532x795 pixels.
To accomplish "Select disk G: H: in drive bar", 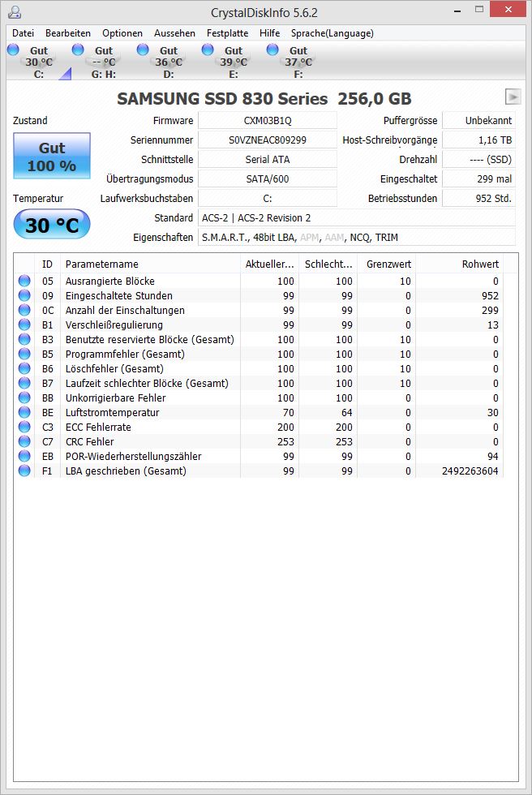I will click(103, 62).
